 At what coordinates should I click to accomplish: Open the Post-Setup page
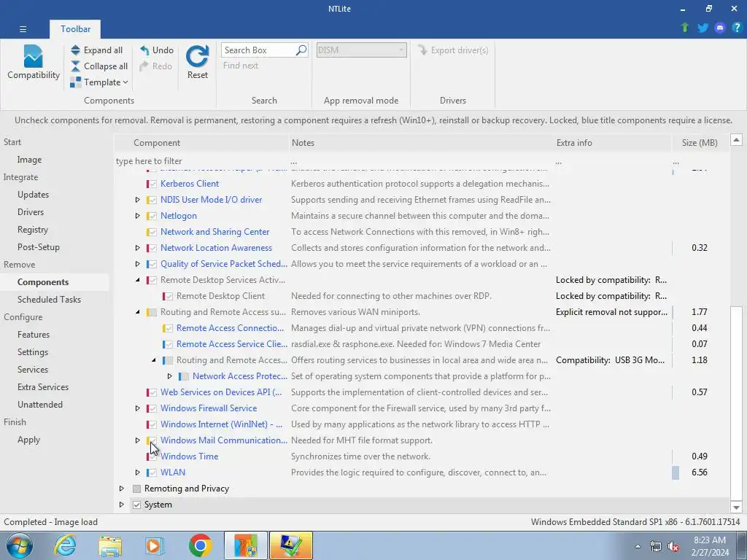(x=38, y=247)
